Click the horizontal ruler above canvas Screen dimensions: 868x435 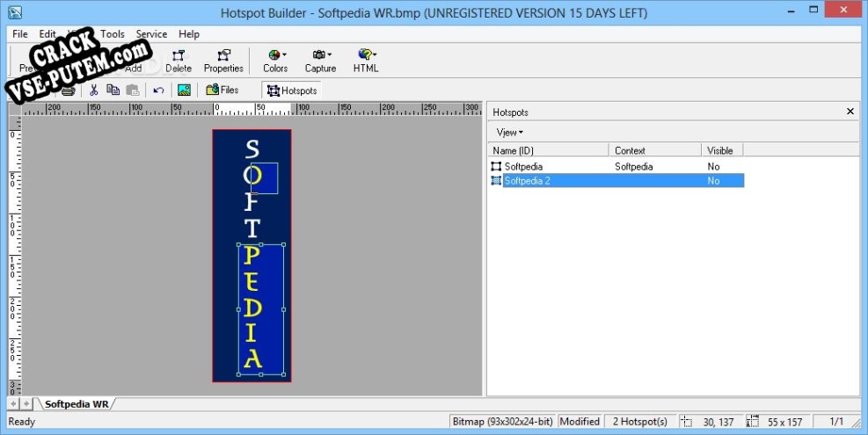click(252, 108)
